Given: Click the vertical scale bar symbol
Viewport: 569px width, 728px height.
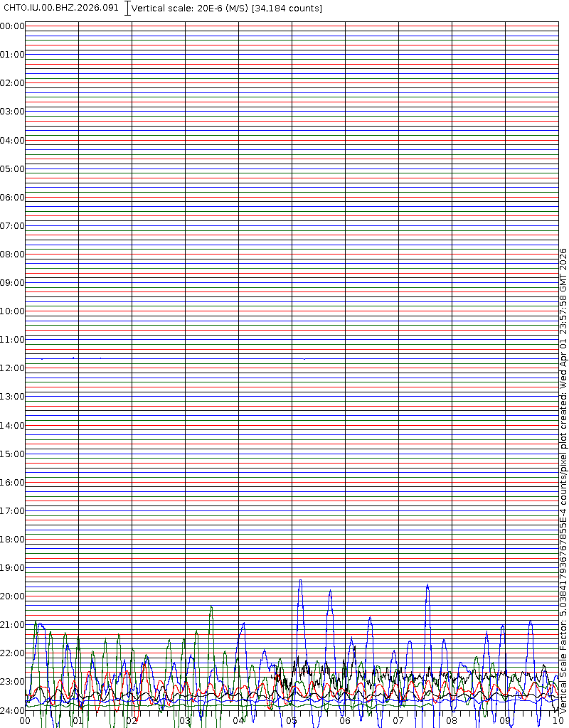Looking at the screenshot, I should pos(127,9).
